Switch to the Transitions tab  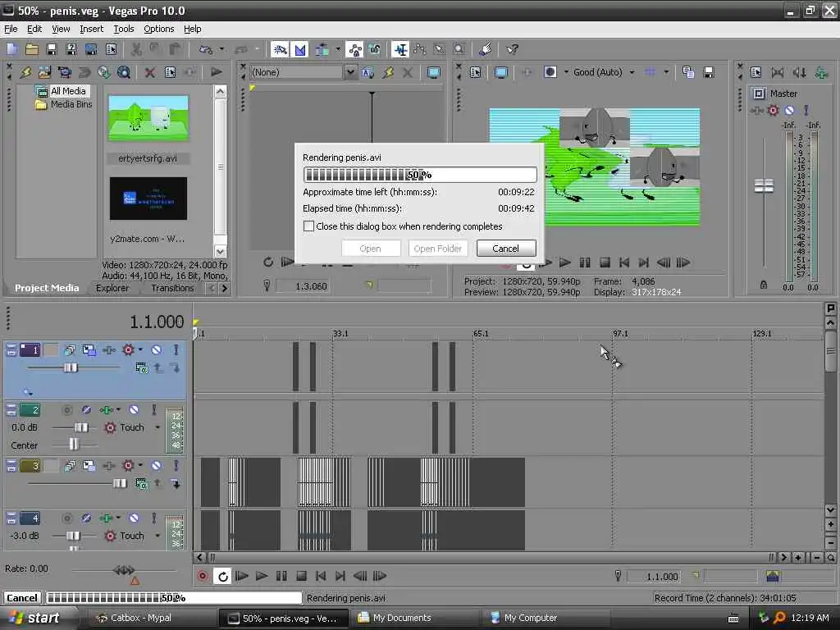pyautogui.click(x=172, y=288)
